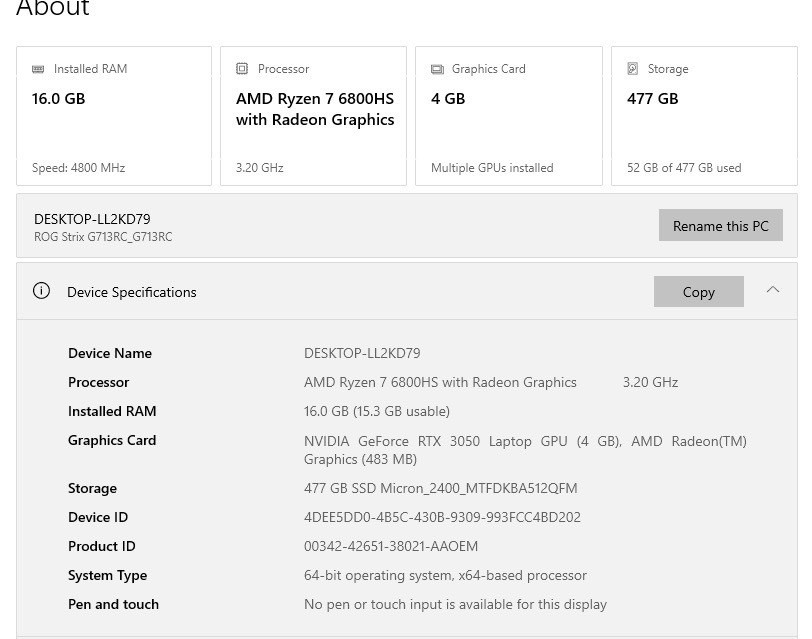Click the DESKTOP-LL2KD79 PC name heading
Screen dimensions: 812x639
click(x=92, y=219)
